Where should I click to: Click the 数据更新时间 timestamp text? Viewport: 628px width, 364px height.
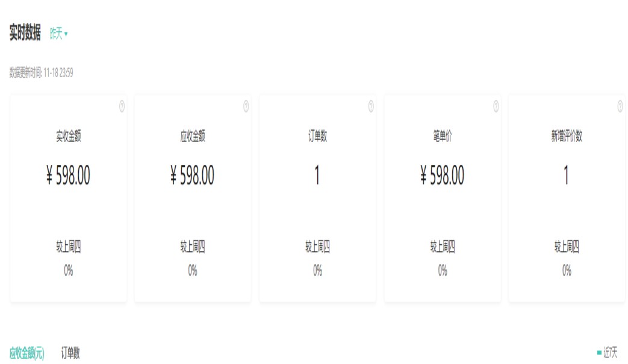[42, 73]
